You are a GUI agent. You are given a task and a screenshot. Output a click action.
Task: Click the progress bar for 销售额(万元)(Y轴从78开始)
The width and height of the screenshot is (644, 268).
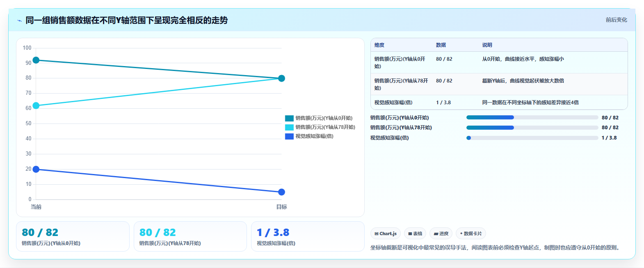(x=532, y=128)
